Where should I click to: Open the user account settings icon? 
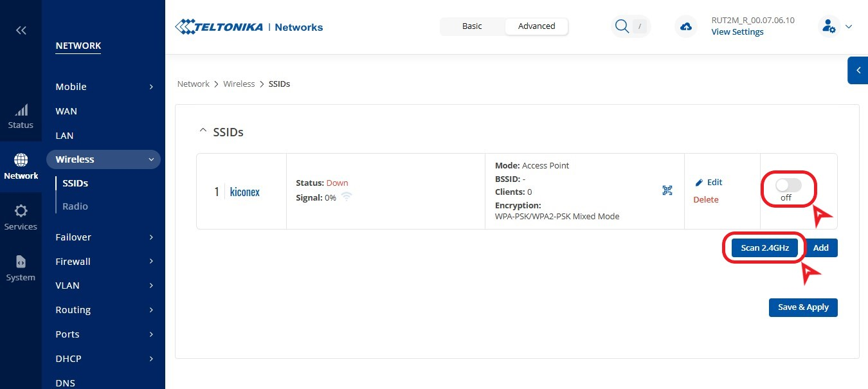click(x=827, y=26)
